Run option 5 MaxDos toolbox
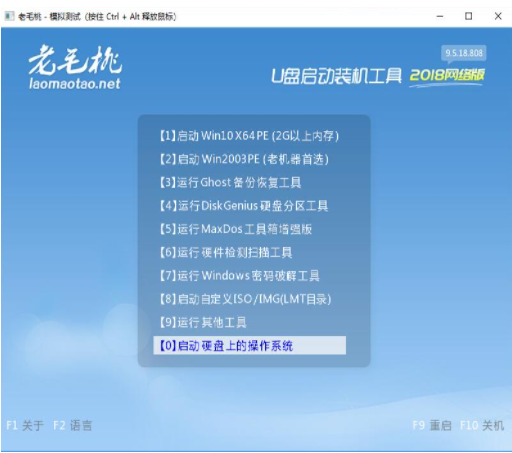The height and width of the screenshot is (453, 512). click(235, 229)
